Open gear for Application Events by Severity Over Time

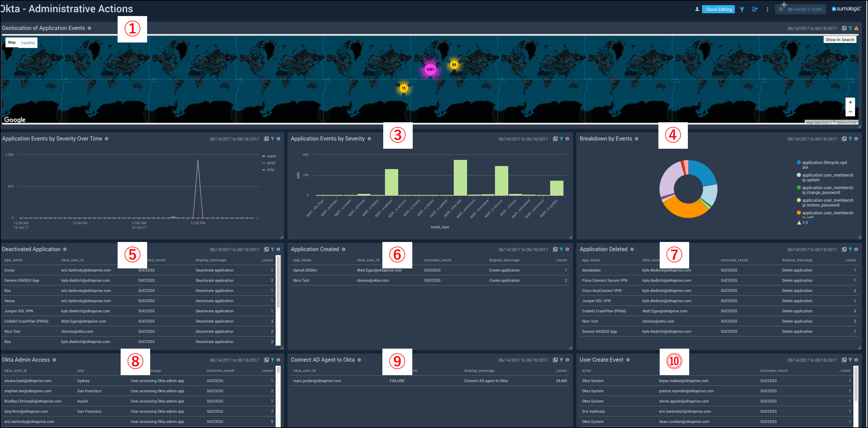coord(106,139)
